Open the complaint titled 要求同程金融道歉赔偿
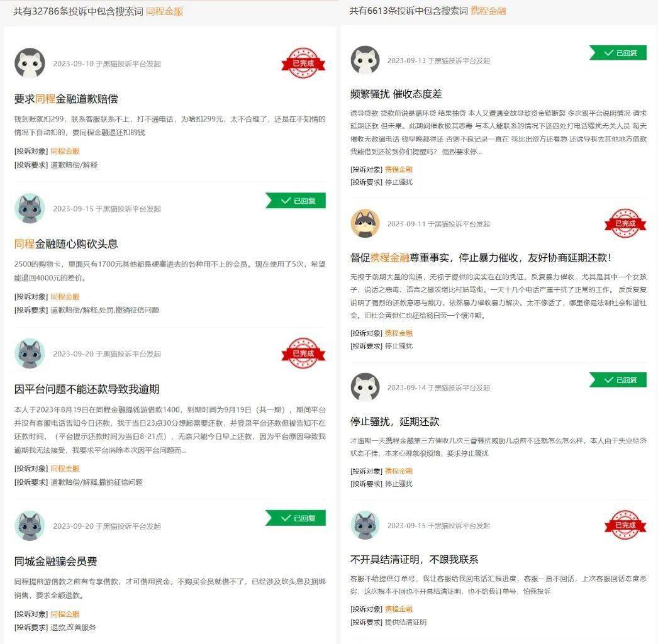 tap(66, 99)
